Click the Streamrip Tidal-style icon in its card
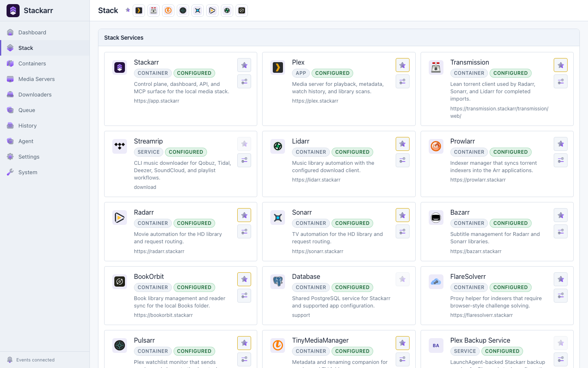The image size is (588, 368). coord(120,146)
